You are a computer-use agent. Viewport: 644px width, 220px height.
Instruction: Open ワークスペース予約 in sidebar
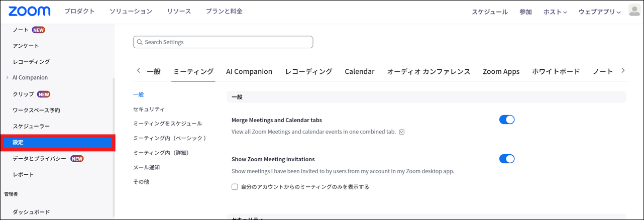pyautogui.click(x=36, y=110)
